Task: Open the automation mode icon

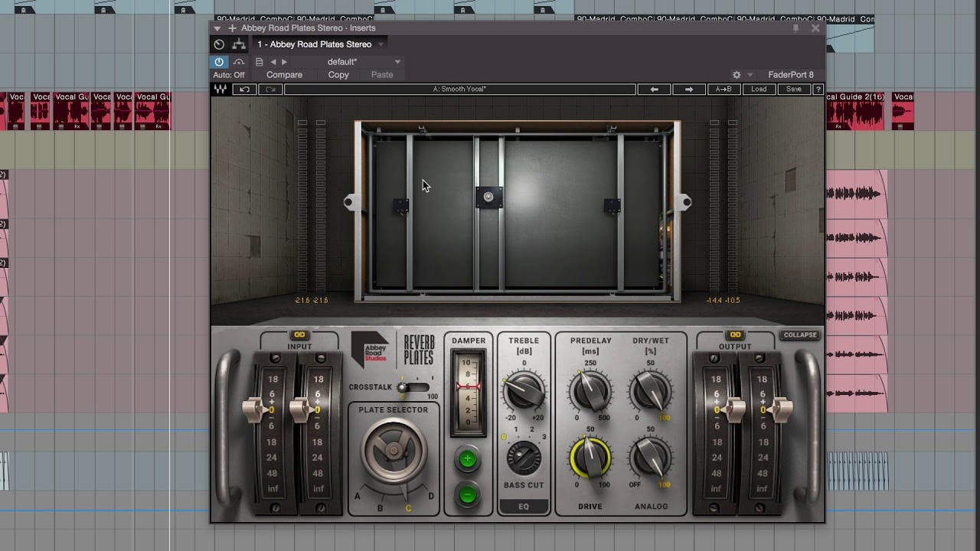Action: click(239, 62)
